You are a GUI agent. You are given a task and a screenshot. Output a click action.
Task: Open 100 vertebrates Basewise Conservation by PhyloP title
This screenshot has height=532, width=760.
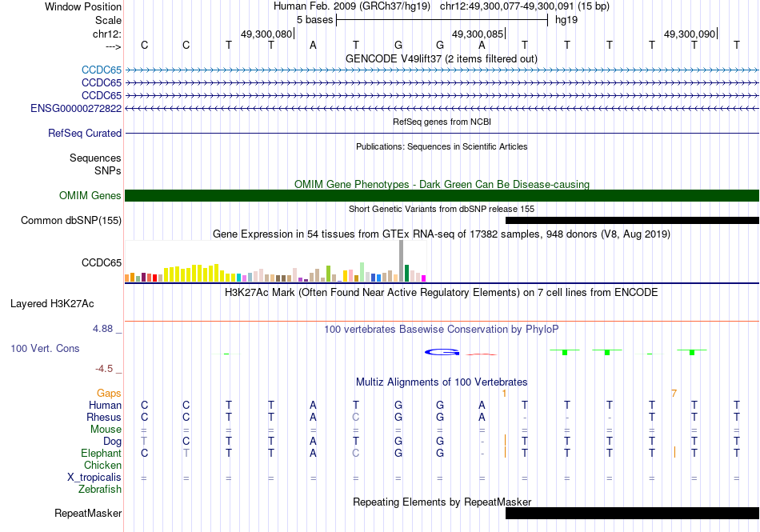[441, 330]
